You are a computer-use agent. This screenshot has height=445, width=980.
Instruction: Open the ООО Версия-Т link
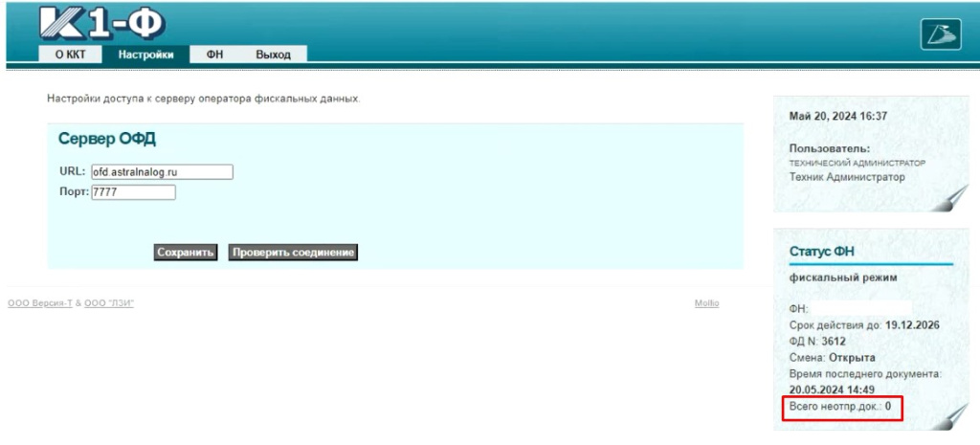40,303
